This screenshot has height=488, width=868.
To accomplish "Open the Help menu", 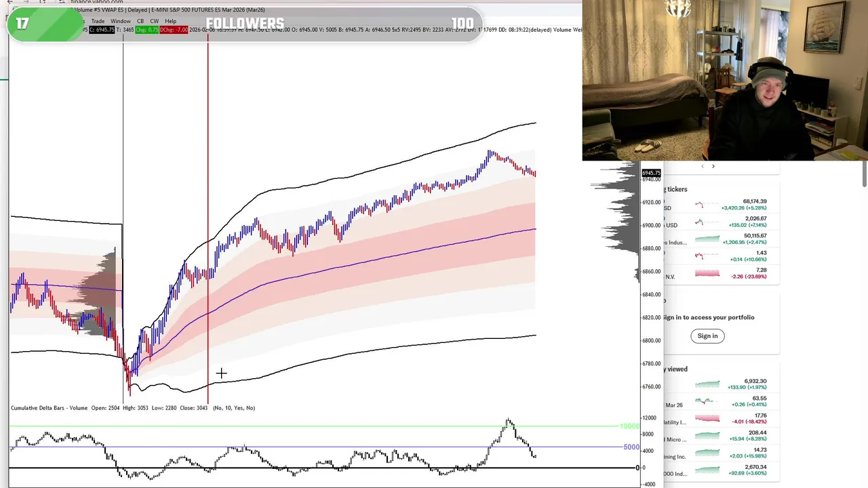I will tap(170, 21).
